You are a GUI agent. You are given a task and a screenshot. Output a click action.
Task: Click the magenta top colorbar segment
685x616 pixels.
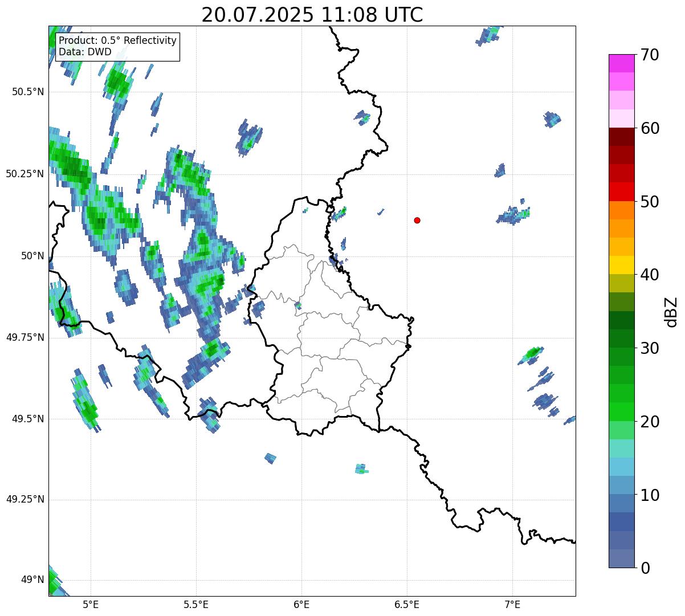[x=621, y=63]
